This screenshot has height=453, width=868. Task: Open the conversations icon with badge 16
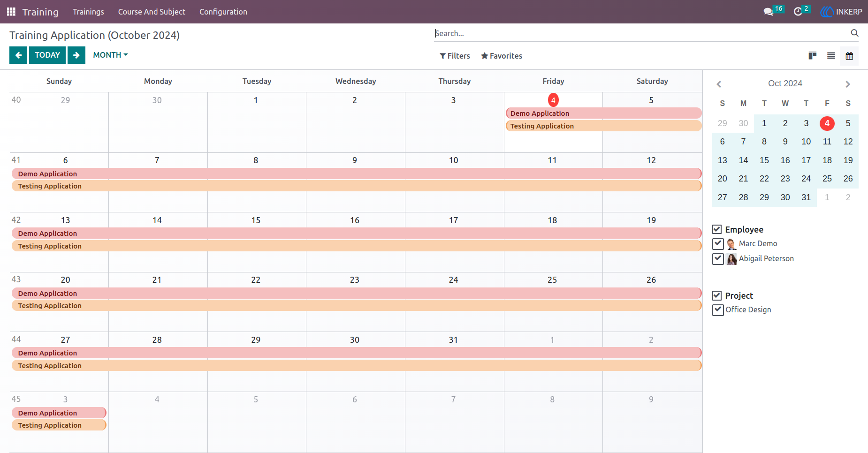point(769,12)
